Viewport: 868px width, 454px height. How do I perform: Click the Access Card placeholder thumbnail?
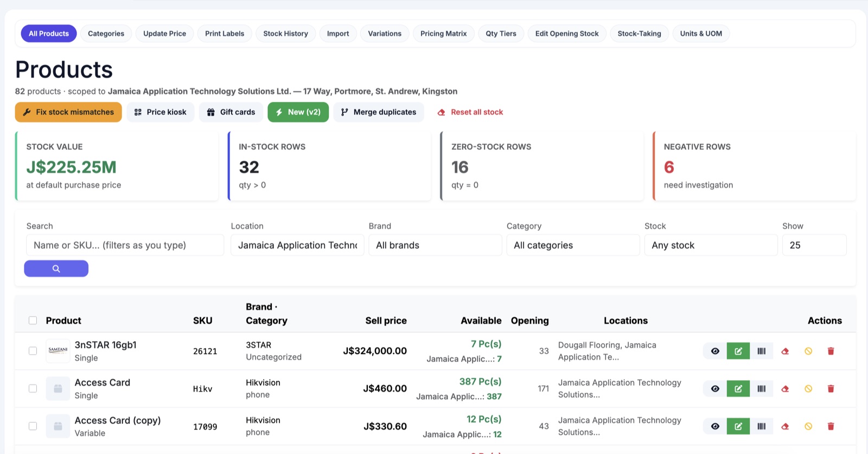[58, 388]
